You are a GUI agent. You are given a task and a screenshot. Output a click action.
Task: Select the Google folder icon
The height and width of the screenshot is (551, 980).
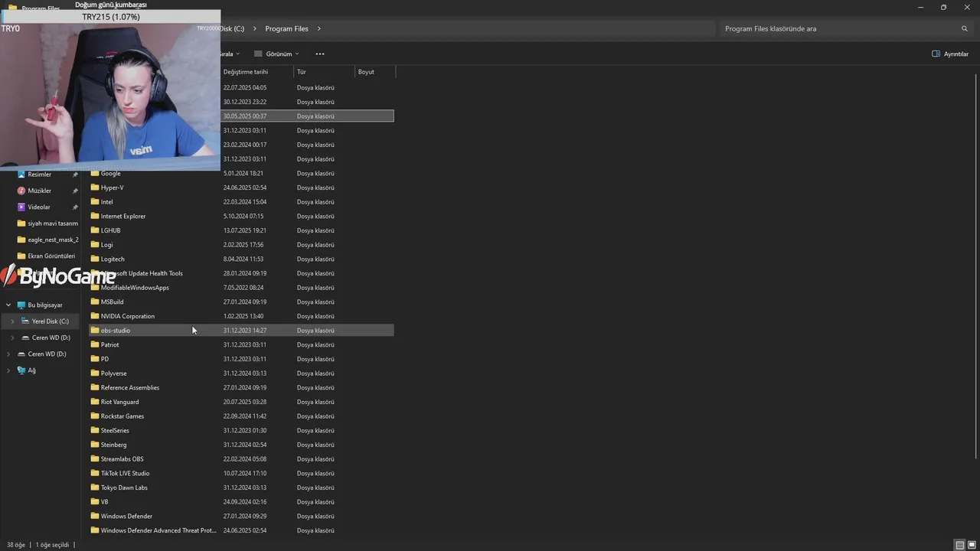click(x=95, y=173)
